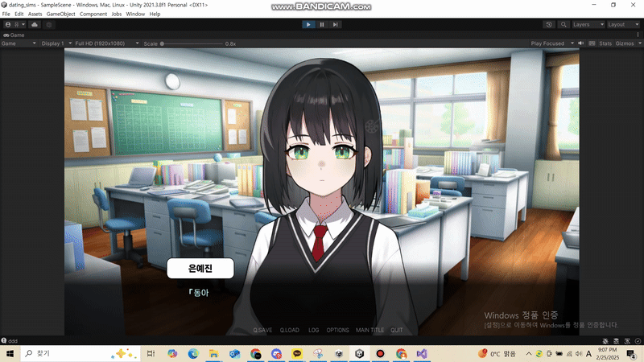
Task: Open Unity cloud services icon
Action: pos(35,25)
